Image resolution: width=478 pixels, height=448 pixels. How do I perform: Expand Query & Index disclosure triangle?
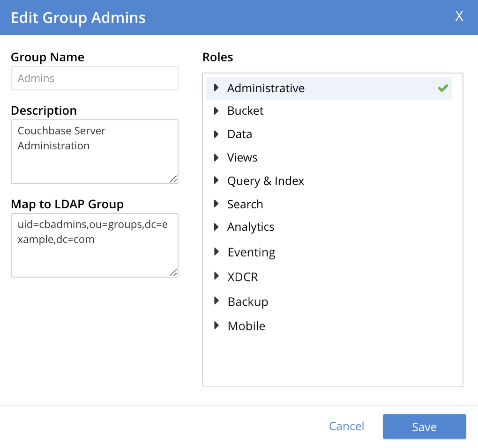click(x=216, y=181)
